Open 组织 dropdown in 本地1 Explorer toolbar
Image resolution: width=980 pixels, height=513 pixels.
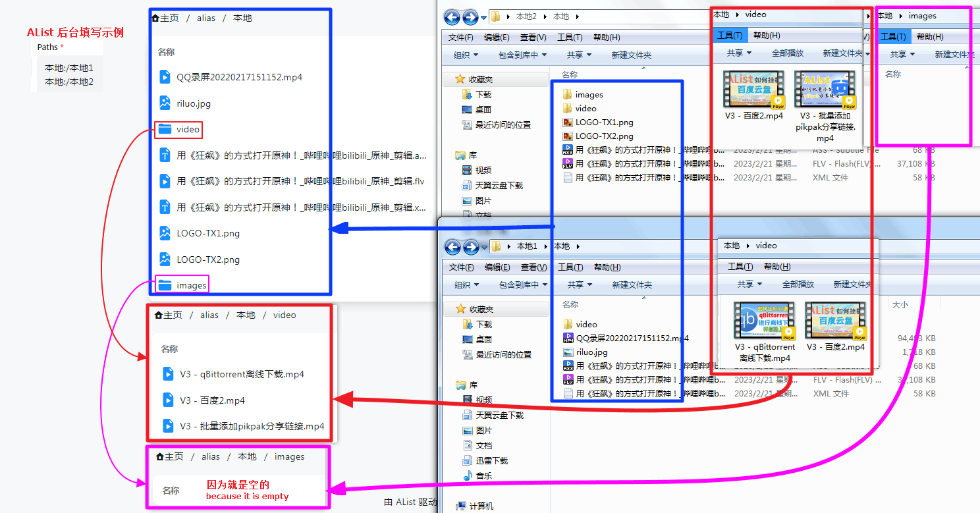tap(466, 284)
